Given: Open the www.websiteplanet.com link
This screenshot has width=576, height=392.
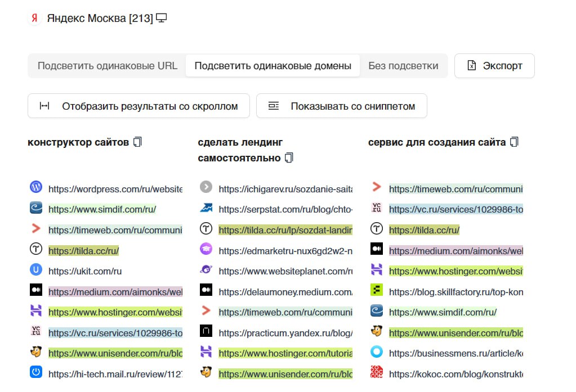Looking at the screenshot, I should click(x=286, y=271).
